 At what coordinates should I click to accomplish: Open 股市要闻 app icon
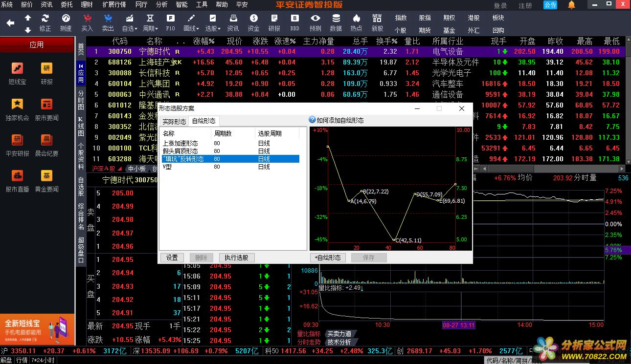(47, 109)
